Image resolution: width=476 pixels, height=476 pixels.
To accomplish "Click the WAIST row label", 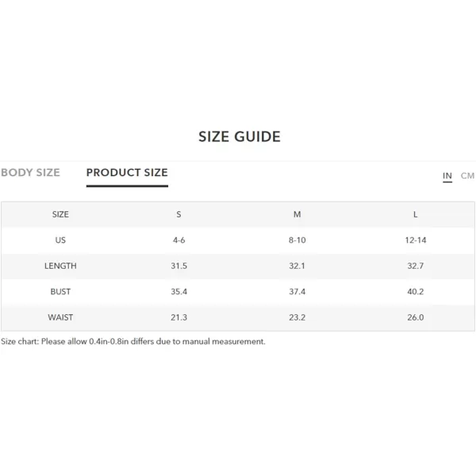I will click(60, 317).
